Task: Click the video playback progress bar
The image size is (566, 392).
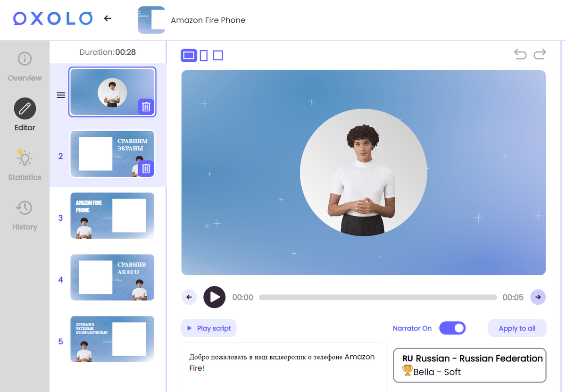Action: click(377, 297)
